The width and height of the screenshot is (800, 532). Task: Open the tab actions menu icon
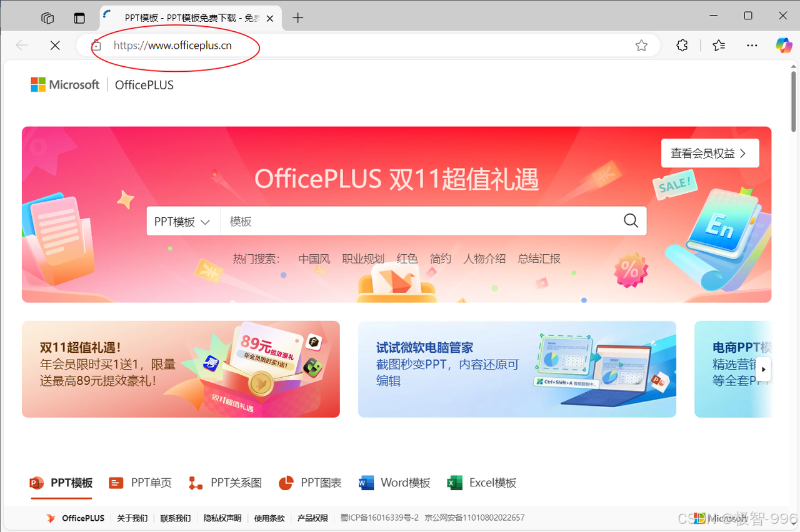[79, 18]
